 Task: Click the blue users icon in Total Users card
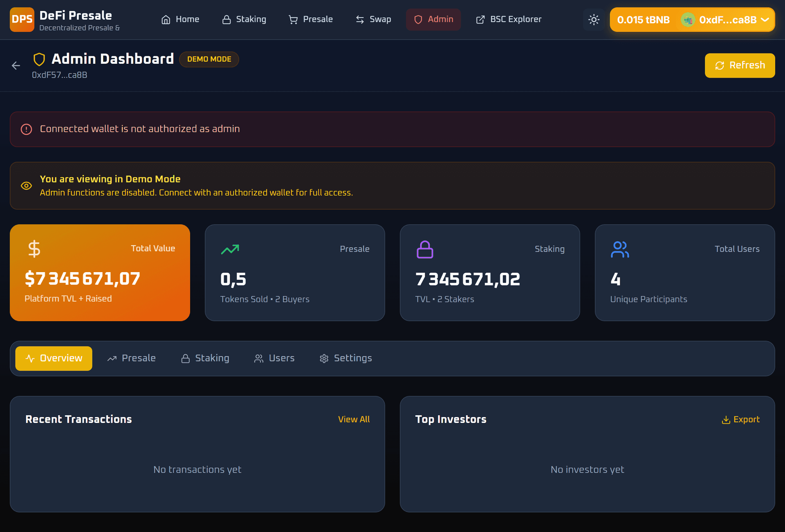[619, 249]
